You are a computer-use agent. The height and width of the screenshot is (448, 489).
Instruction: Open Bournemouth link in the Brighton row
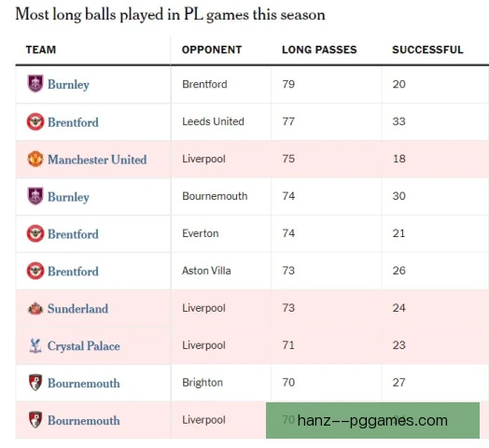84,384
